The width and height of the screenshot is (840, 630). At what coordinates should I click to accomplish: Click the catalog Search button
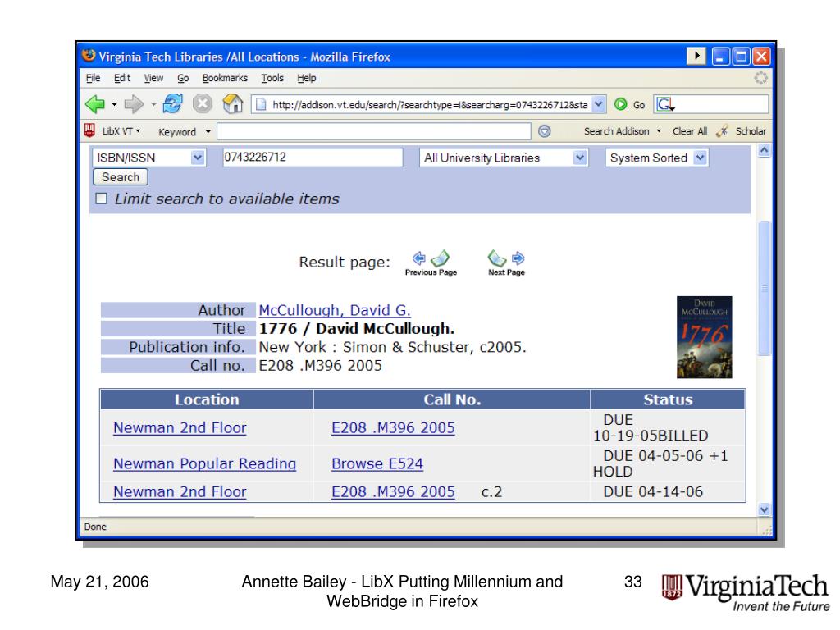(121, 177)
